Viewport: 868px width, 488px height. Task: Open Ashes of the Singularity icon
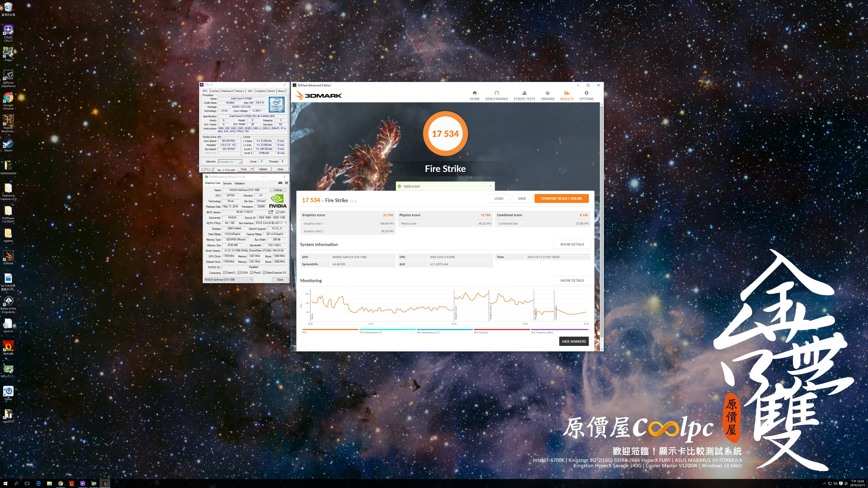pyautogui.click(x=8, y=305)
